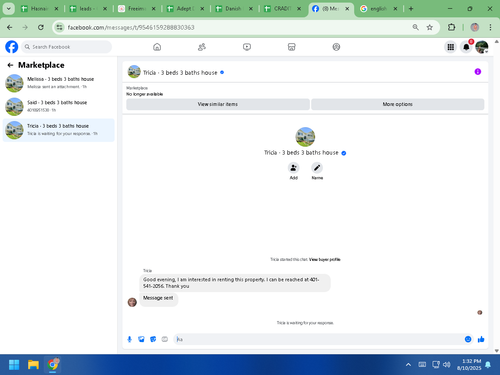Screen dimensions: 500x375
Task: Open File Explorer from taskbar
Action: tap(33, 365)
